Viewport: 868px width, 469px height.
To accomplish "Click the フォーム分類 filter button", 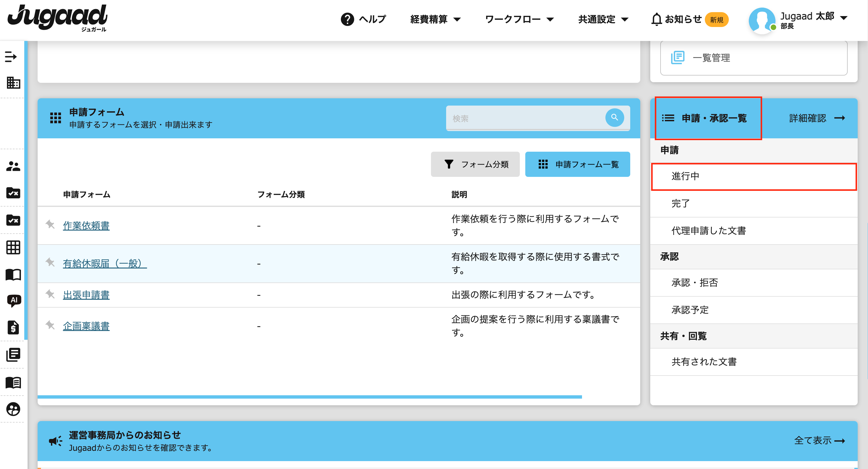I will (x=475, y=164).
